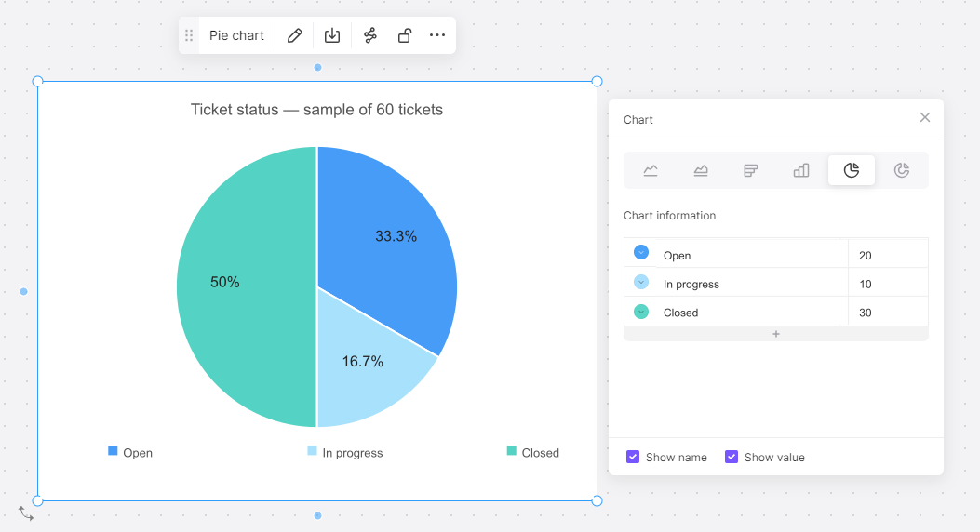Select the line chart type

click(650, 170)
